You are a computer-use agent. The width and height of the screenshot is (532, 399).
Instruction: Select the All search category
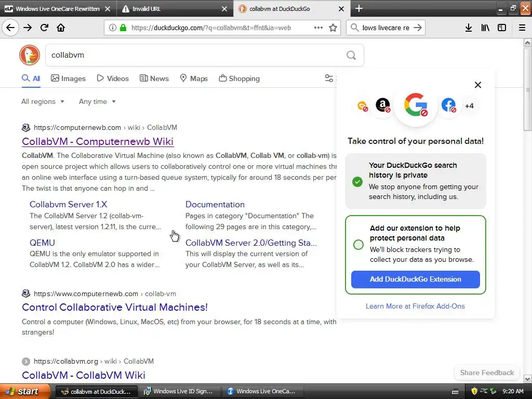click(31, 78)
